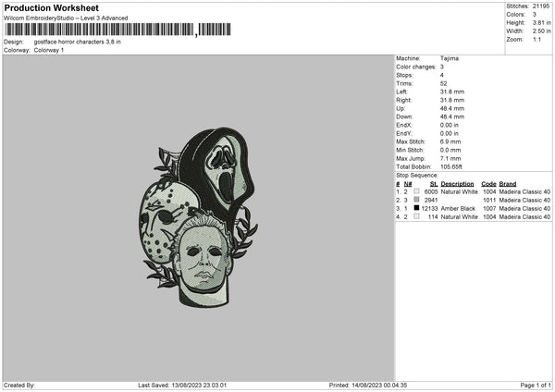This screenshot has height=392, width=555.
Task: Click the Stitches value 21195
Action: [541, 6]
